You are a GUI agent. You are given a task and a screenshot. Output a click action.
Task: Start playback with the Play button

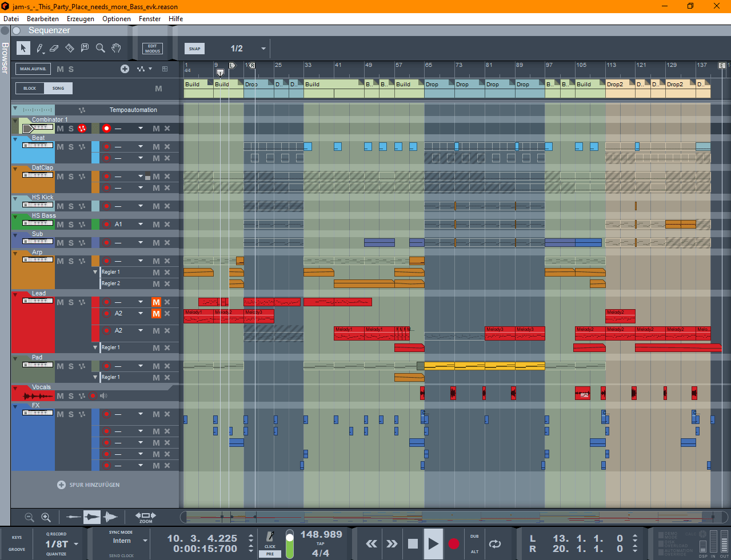(433, 543)
